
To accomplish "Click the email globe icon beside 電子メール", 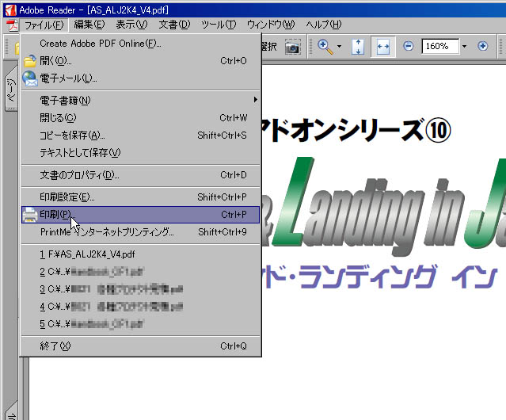I will (x=30, y=78).
